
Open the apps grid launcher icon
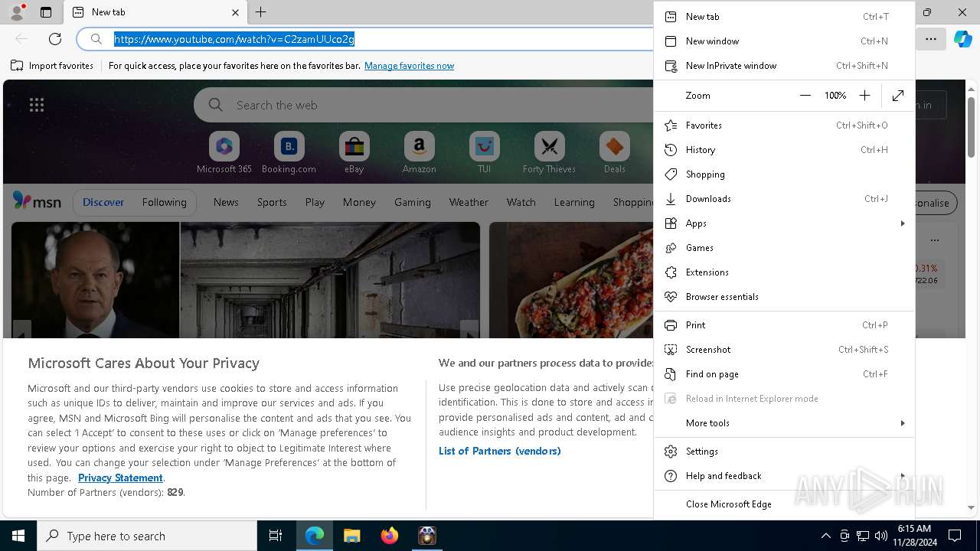tap(37, 105)
